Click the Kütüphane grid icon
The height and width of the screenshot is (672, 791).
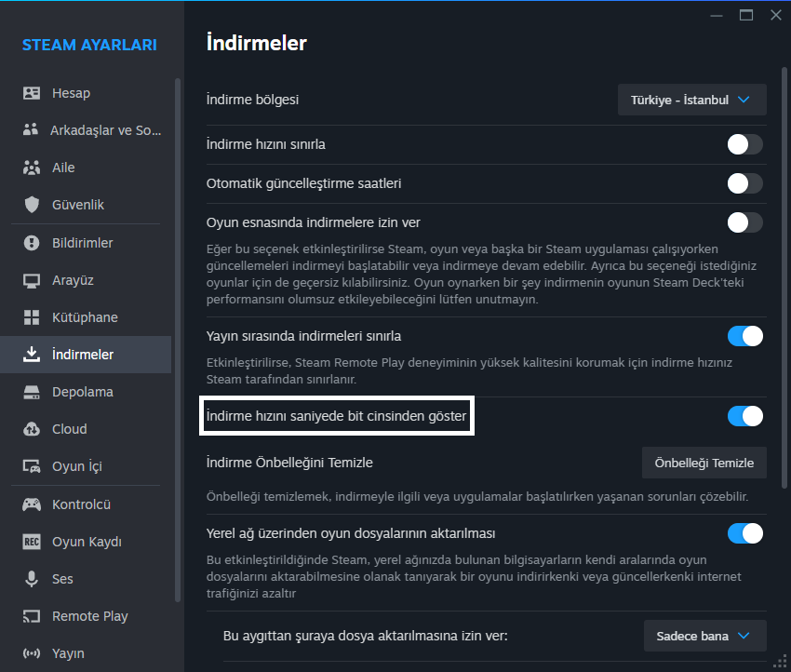[32, 317]
